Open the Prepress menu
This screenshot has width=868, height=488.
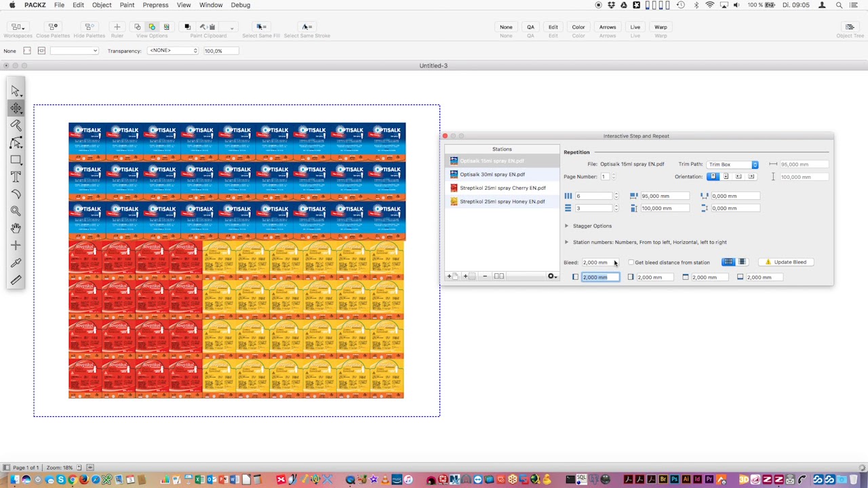[x=155, y=5]
